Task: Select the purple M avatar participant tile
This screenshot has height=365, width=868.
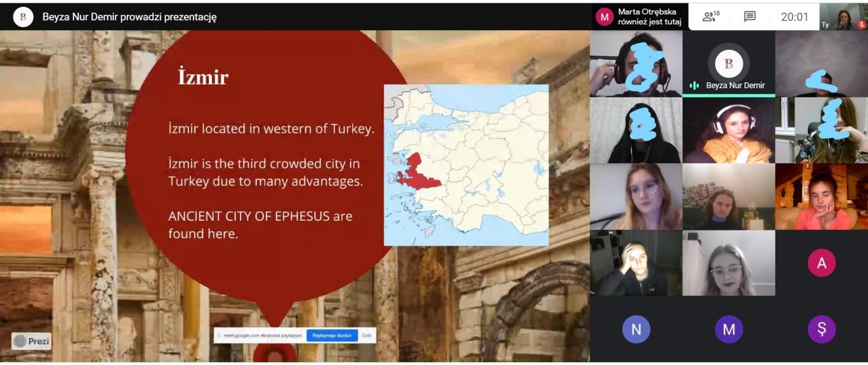Action: [x=729, y=330]
